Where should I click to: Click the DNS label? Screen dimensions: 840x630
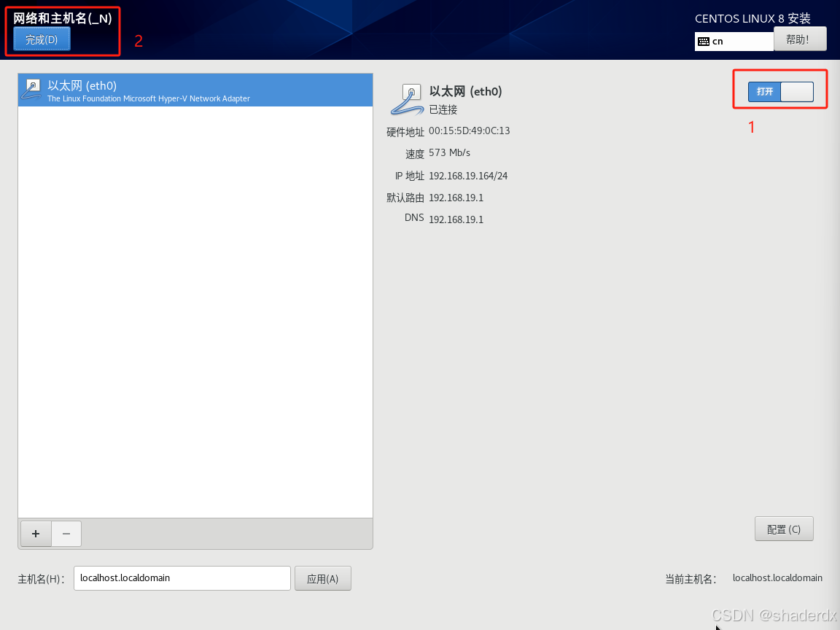[414, 217]
